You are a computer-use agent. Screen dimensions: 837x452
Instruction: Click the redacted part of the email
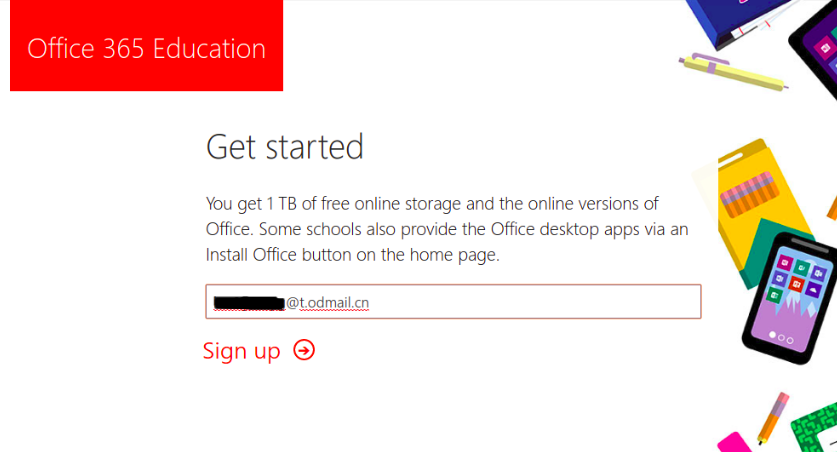pos(248,301)
